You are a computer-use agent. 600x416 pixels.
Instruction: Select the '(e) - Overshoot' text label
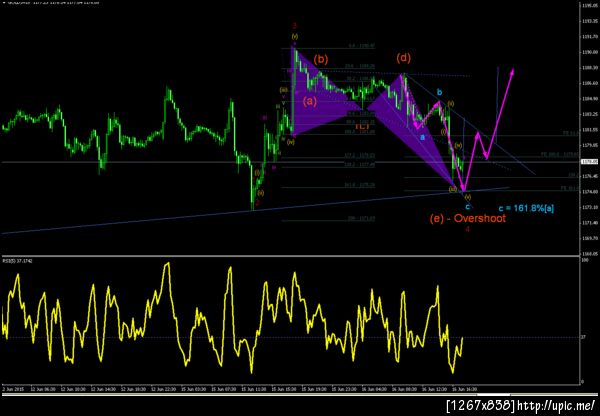point(468,218)
